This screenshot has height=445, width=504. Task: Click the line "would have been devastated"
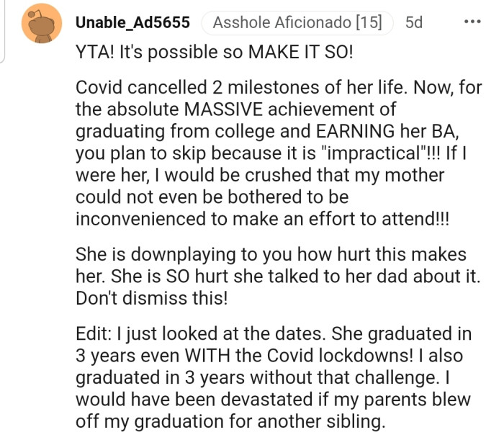pos(273,398)
